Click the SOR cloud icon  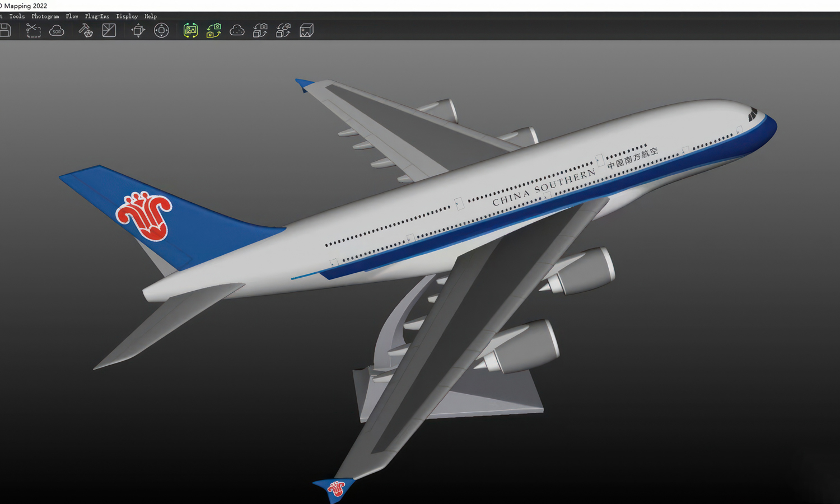click(x=57, y=30)
